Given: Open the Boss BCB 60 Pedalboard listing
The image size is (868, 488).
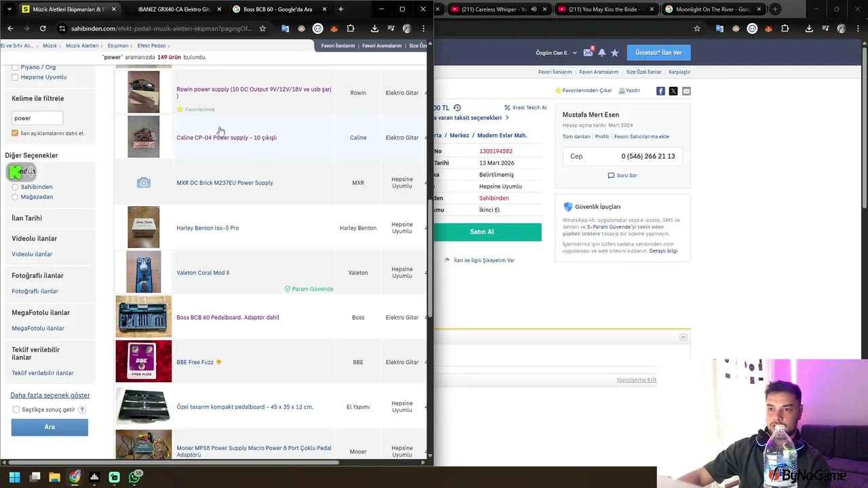Looking at the screenshot, I should pos(228,317).
